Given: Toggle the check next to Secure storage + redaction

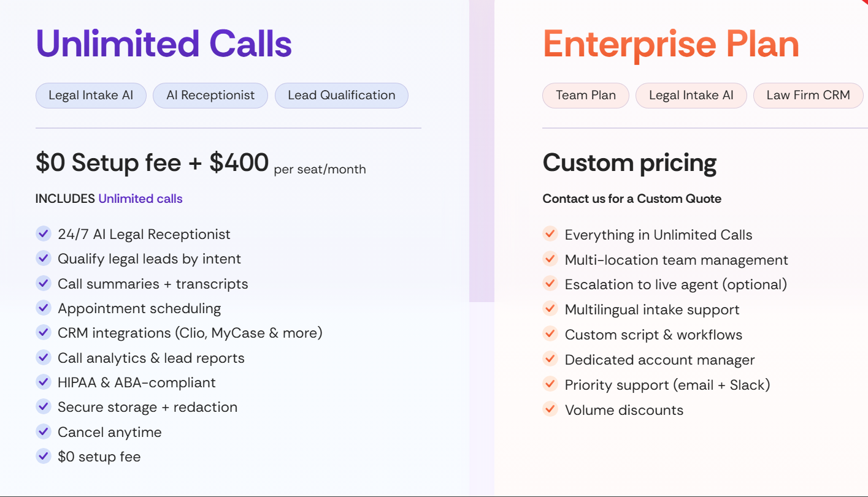Looking at the screenshot, I should (x=44, y=406).
